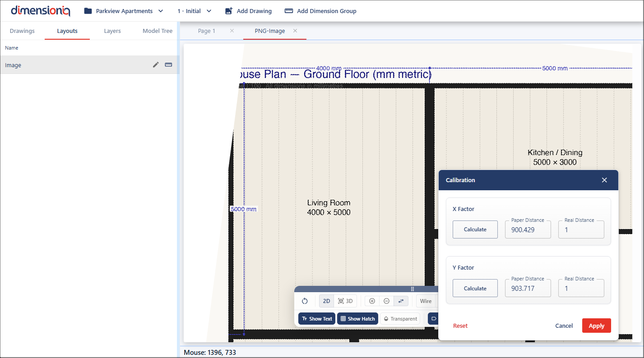
Task: Expand the 1 - Initial revision dropdown
Action: [x=195, y=11]
